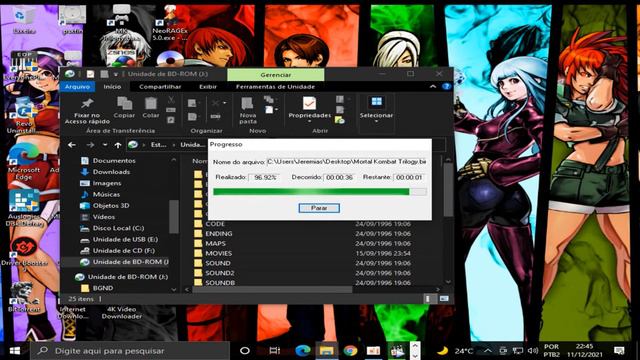
Task: Select Imagens in the navigation pane
Action: point(107,183)
